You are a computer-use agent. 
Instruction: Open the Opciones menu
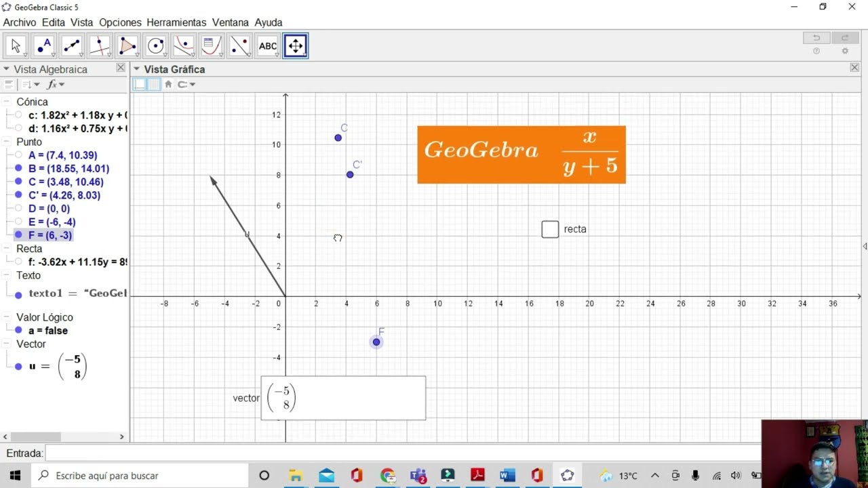coord(120,22)
